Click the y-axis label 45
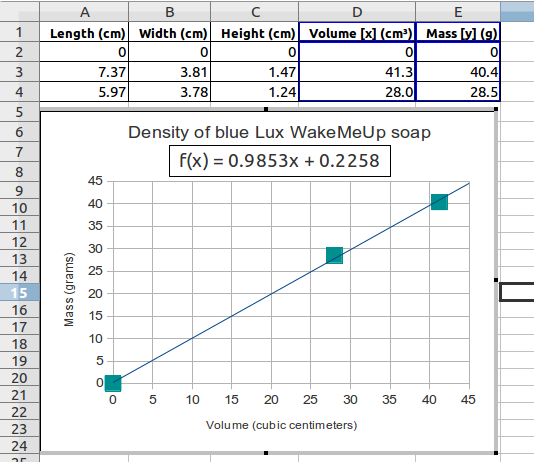 95,181
